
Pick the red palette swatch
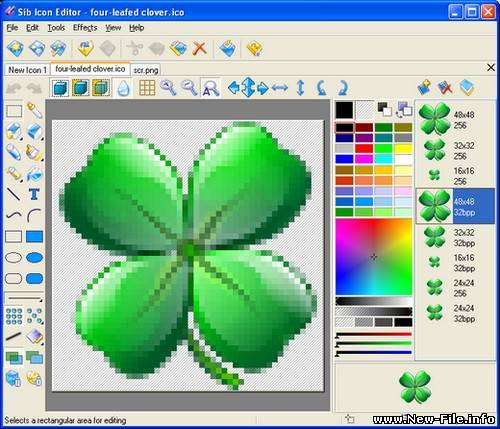[x=364, y=148]
